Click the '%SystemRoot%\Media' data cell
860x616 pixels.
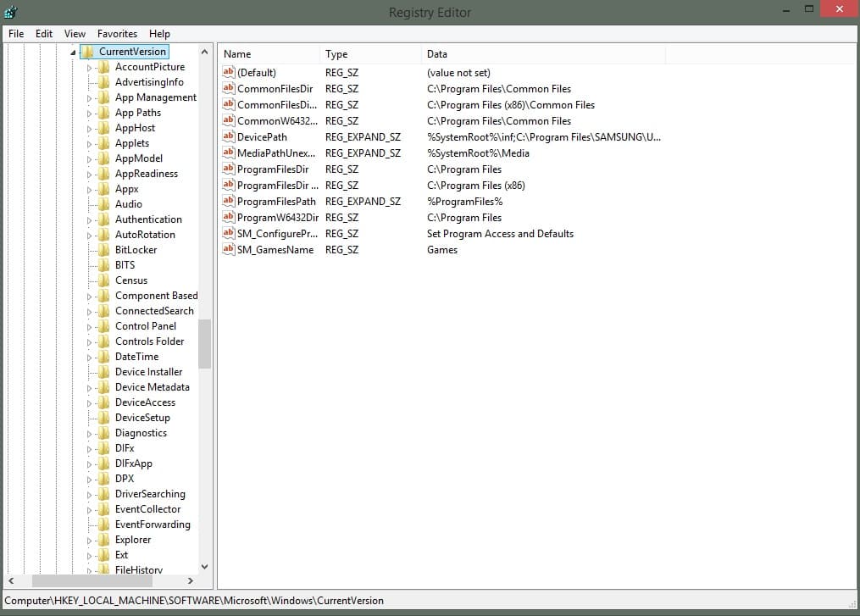tap(478, 153)
